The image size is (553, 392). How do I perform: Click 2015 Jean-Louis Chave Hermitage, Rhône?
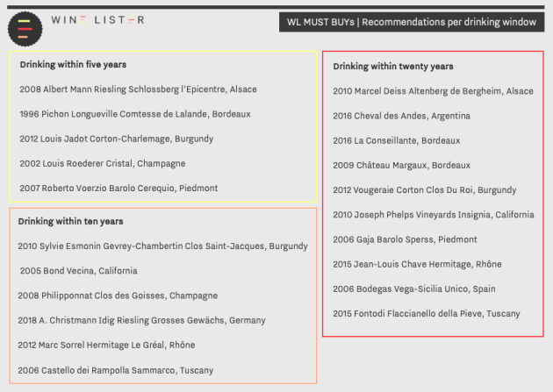point(417,264)
